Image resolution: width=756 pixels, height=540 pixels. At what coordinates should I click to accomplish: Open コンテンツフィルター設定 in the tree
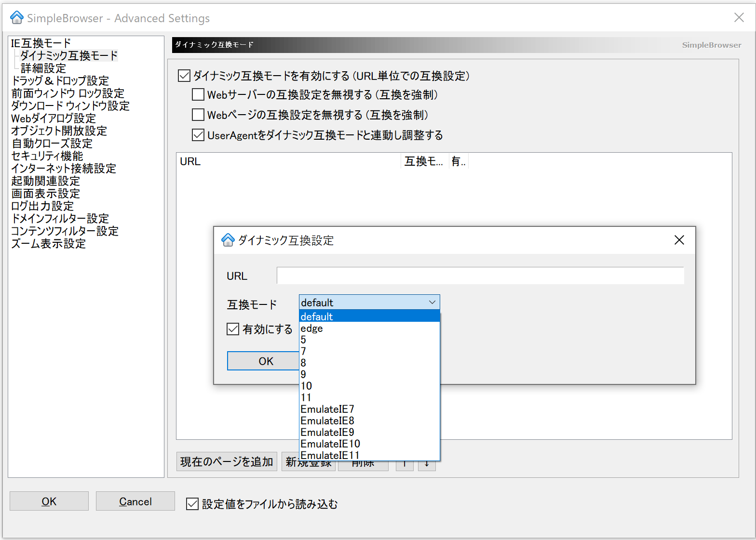click(x=65, y=231)
